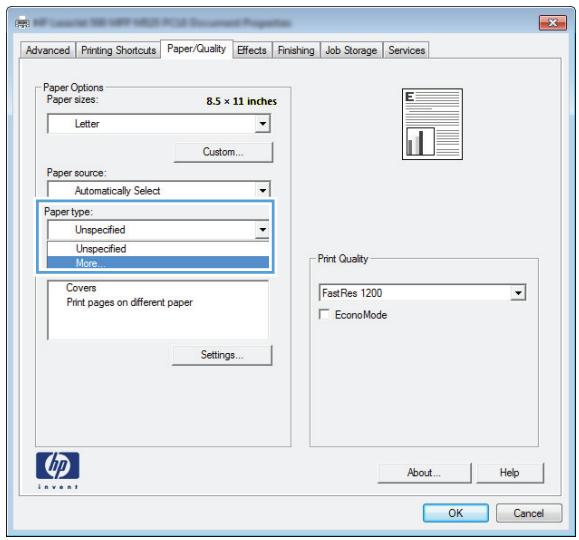Image resolution: width=579 pixels, height=540 pixels.
Task: Select Covers in the special pages list
Action: 81,287
